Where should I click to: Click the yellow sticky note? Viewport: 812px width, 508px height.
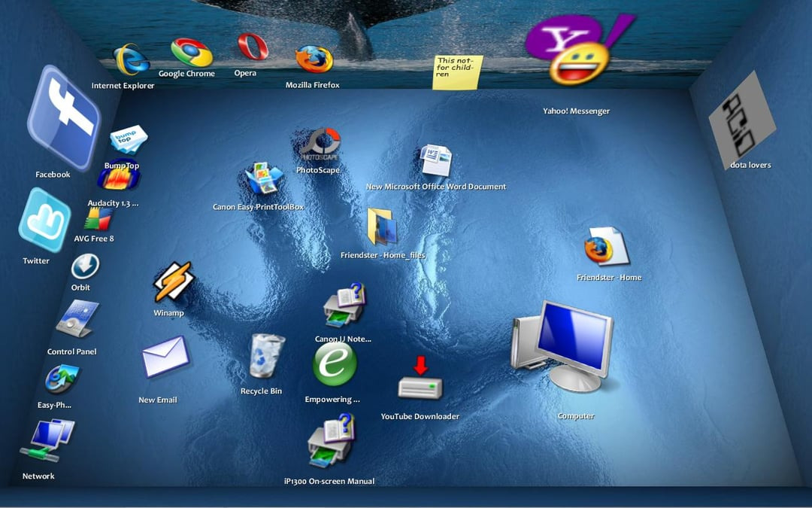[x=457, y=72]
